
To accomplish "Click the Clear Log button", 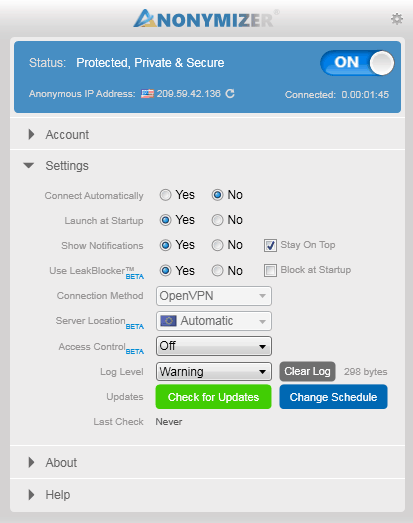I will pyautogui.click(x=307, y=371).
